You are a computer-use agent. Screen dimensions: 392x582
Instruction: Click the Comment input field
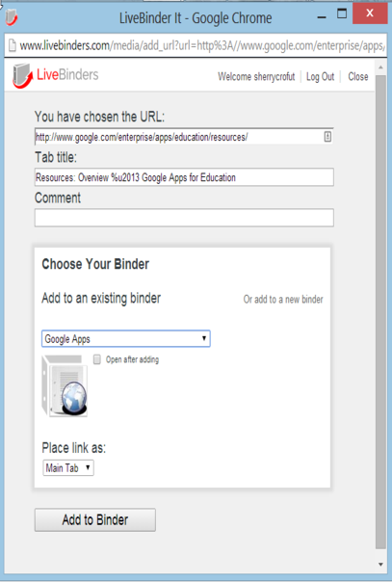pos(184,218)
